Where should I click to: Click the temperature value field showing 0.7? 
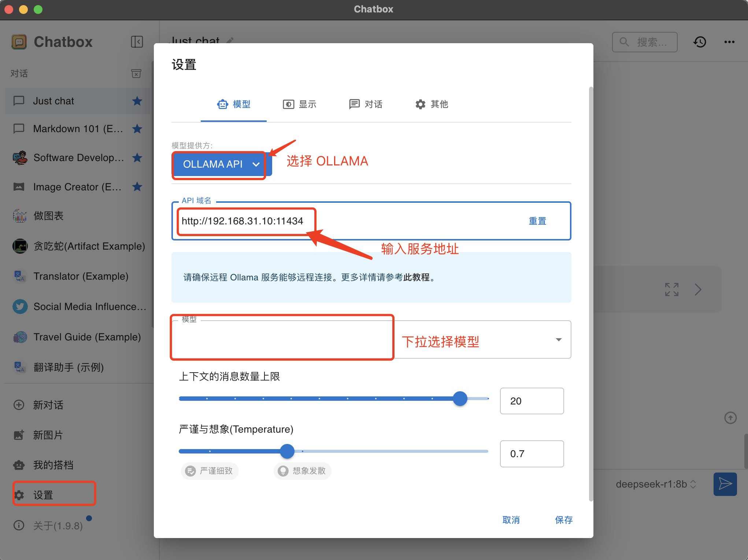pos(532,454)
